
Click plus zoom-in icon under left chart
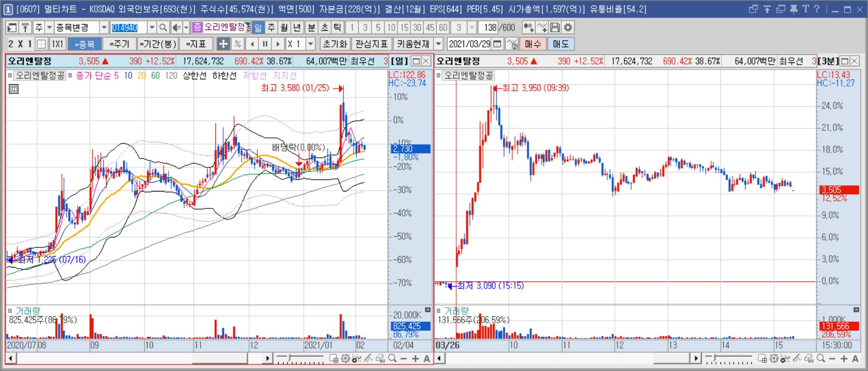(x=415, y=358)
